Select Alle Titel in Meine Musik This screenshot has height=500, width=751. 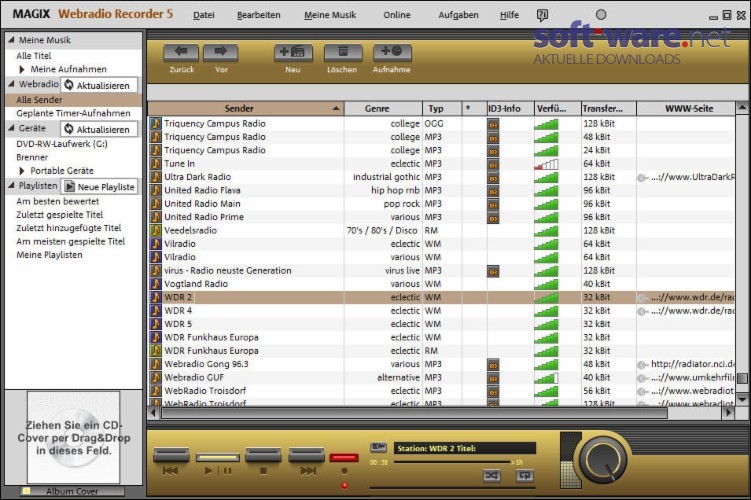coord(34,56)
